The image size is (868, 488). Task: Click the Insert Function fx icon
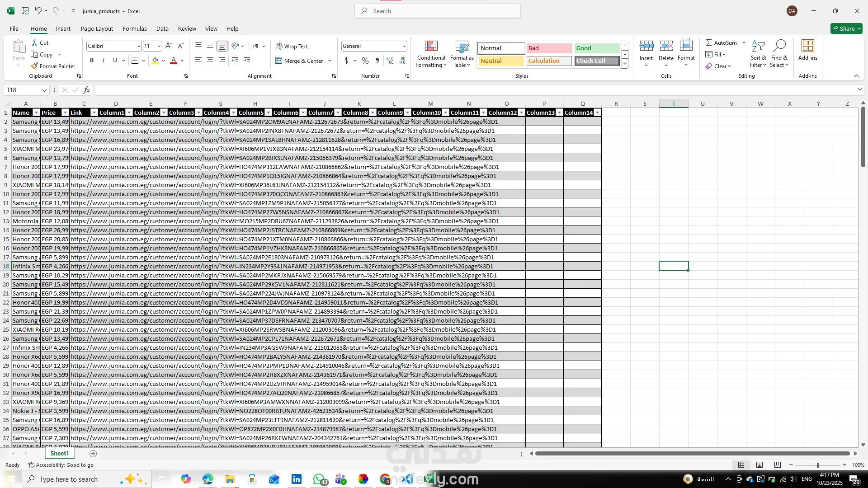86,90
